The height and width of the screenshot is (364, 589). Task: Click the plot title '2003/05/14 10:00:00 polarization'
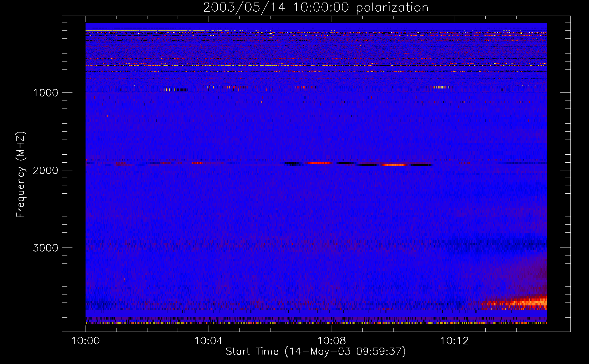tap(316, 7)
